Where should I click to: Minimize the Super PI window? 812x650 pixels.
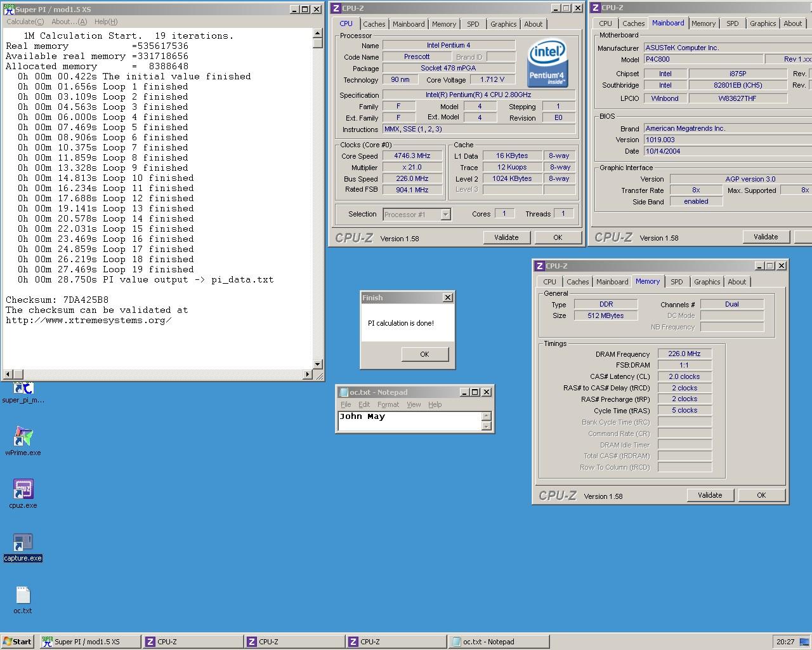295,10
